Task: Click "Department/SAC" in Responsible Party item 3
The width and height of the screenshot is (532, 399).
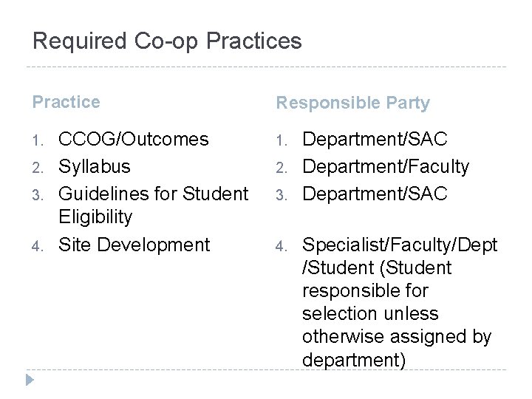Action: [x=375, y=194]
